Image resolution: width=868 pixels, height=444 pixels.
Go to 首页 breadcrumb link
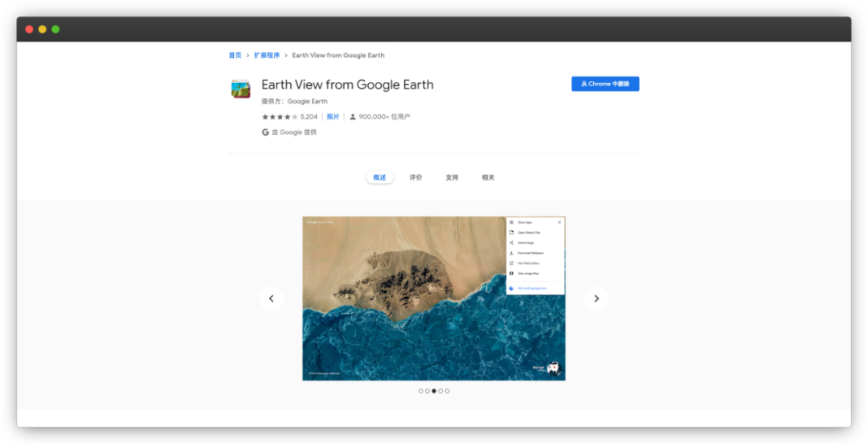[235, 55]
